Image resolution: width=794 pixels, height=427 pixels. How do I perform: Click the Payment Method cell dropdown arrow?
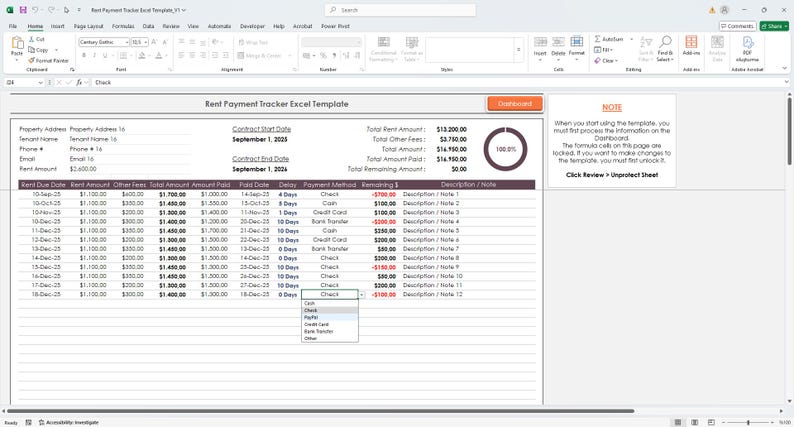point(362,295)
